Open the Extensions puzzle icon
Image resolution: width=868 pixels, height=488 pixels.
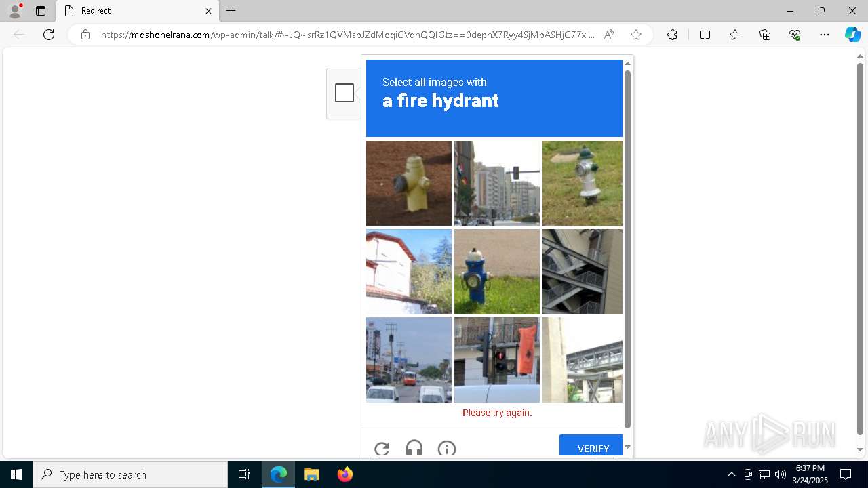click(672, 35)
